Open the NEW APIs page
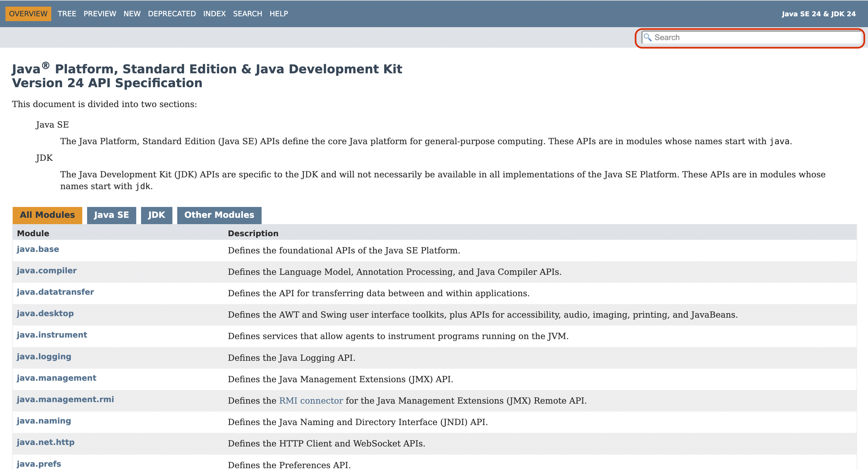868x470 pixels. tap(132, 14)
